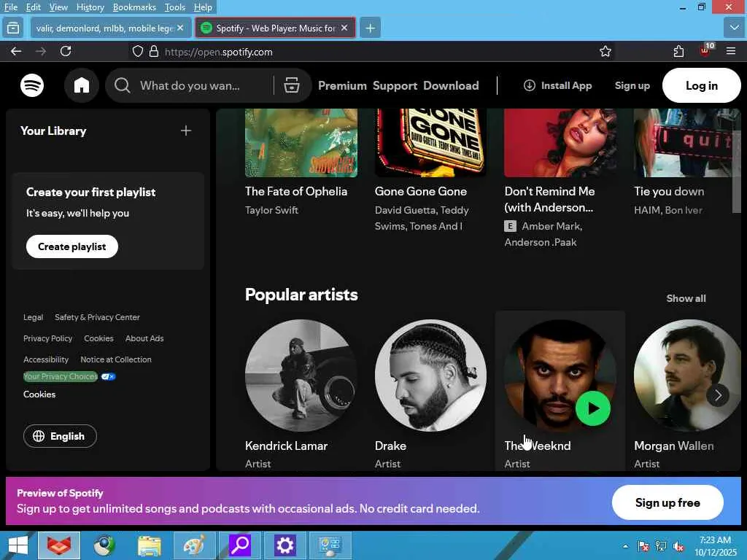Click the About Ads link

point(144,338)
